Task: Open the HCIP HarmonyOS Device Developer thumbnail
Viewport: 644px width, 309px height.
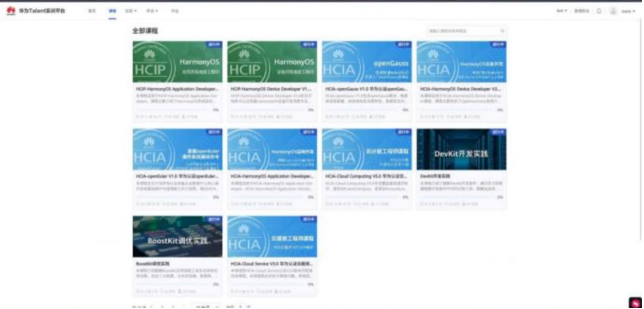Action: (272, 62)
